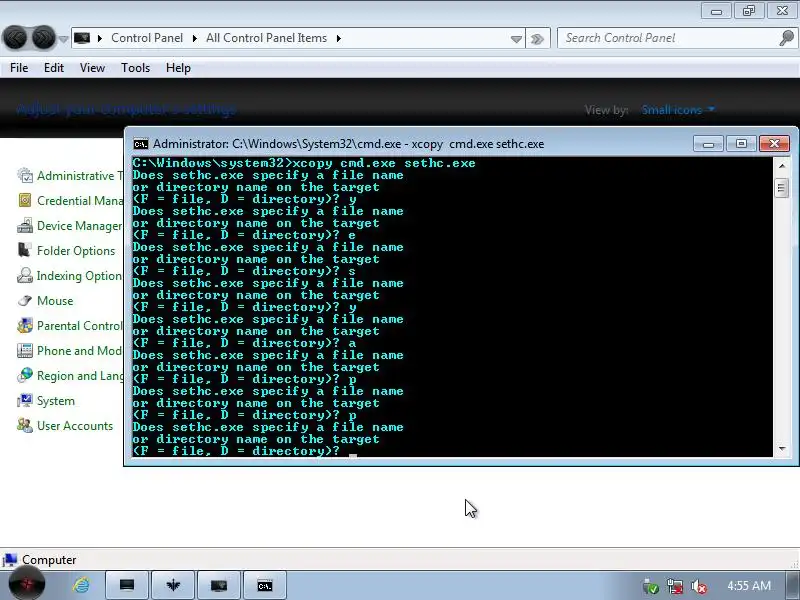Open the Tools menu

tap(135, 68)
